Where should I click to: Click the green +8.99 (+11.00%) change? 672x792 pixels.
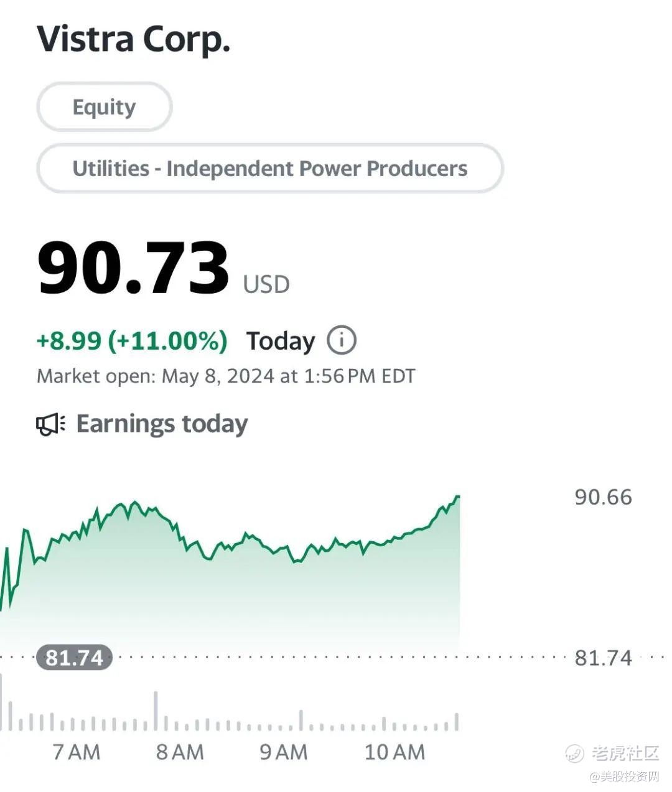point(132,341)
